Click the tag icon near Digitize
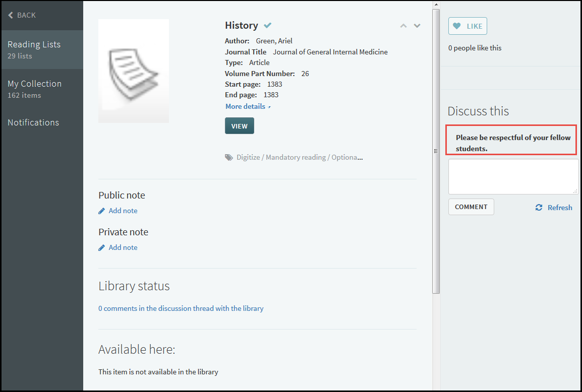The width and height of the screenshot is (582, 392). pyautogui.click(x=229, y=157)
